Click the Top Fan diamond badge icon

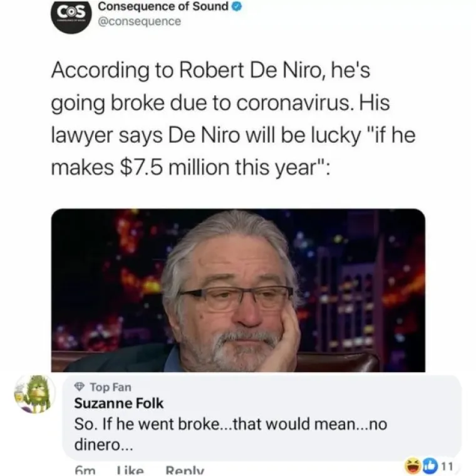80,387
